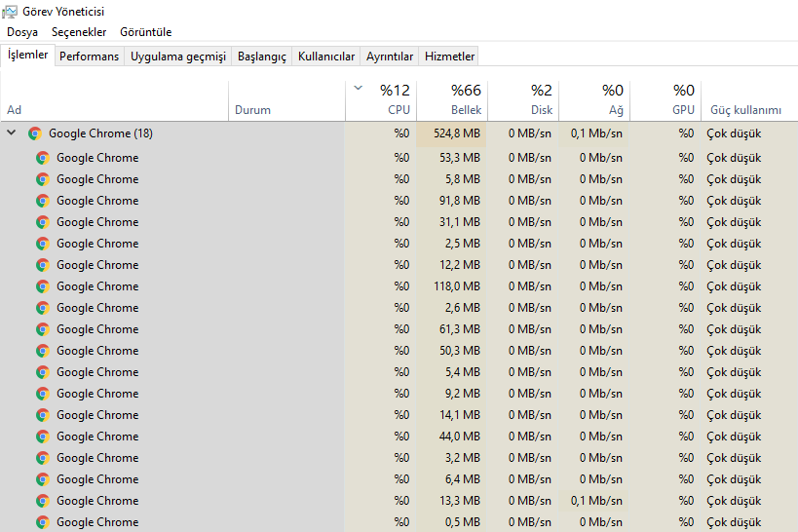
Task: Click Chrome icon on the 50,3 MB row
Action: pyautogui.click(x=43, y=350)
